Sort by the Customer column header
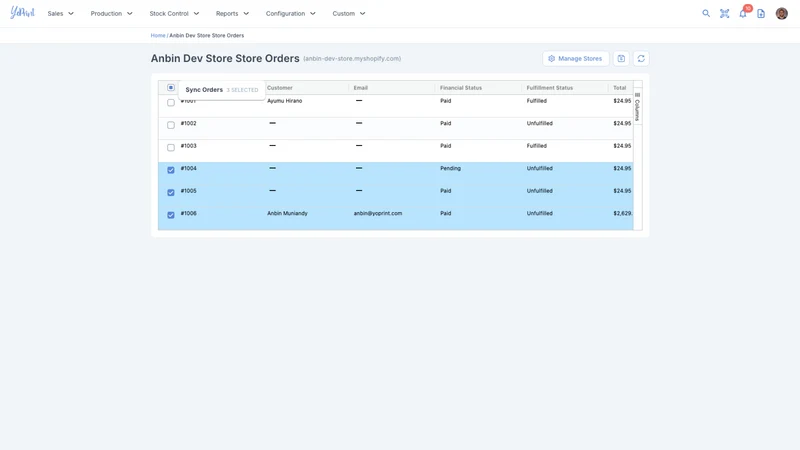Screen dimensions: 800x450 coord(280,88)
